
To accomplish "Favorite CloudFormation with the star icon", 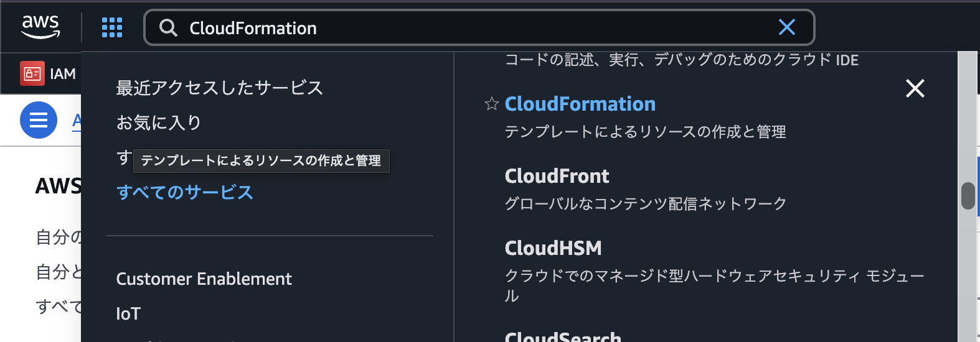I will [492, 104].
